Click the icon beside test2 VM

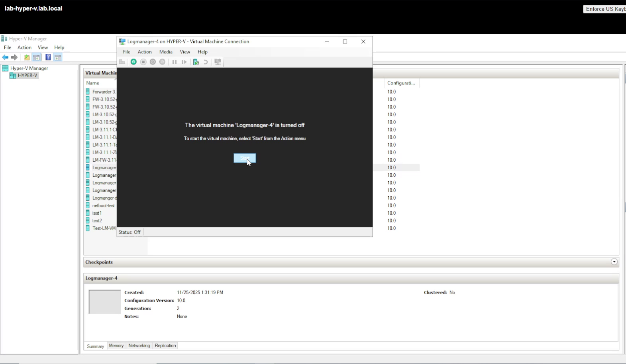tap(88, 221)
